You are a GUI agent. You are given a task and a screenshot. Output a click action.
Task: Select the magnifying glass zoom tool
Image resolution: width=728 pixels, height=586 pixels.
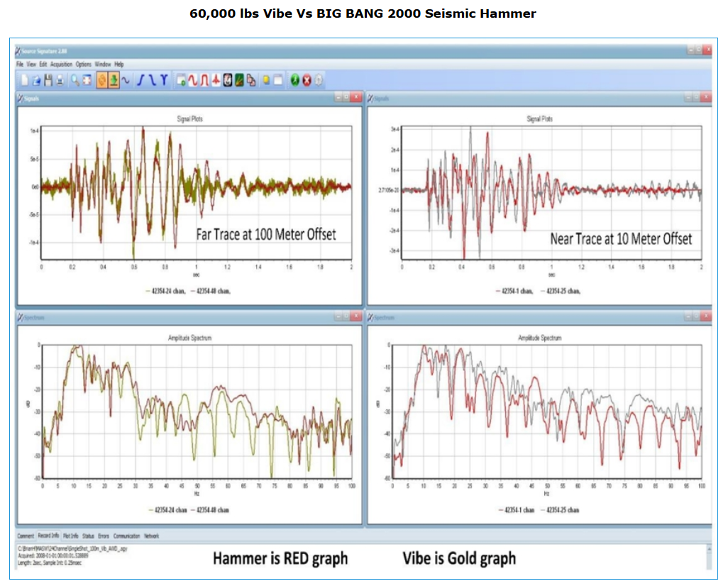click(x=75, y=80)
